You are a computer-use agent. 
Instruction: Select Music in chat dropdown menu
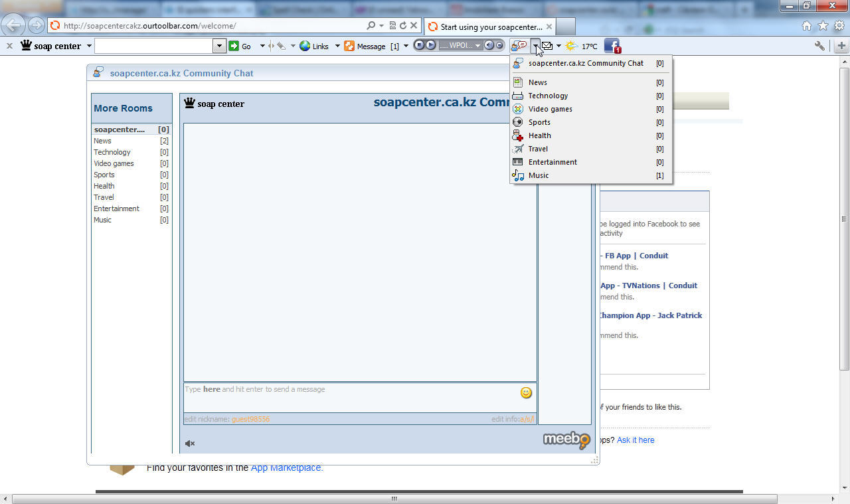pyautogui.click(x=591, y=175)
